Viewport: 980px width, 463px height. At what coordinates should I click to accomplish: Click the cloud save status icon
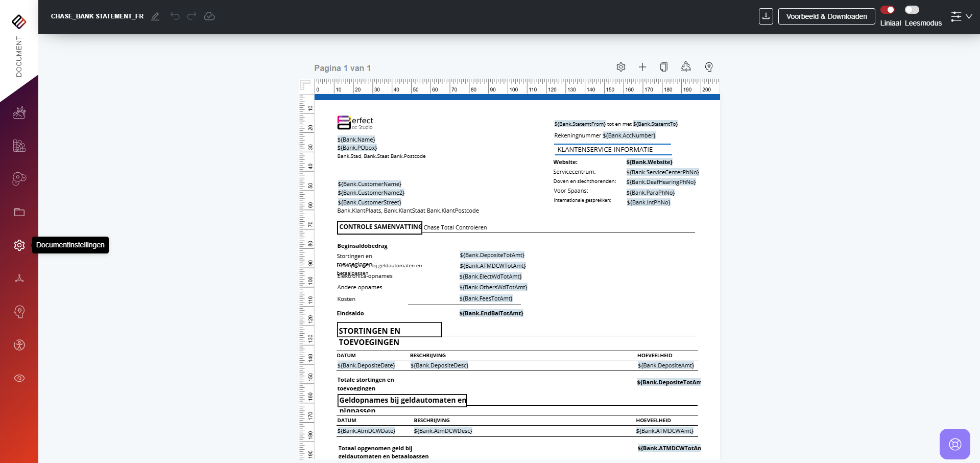209,16
